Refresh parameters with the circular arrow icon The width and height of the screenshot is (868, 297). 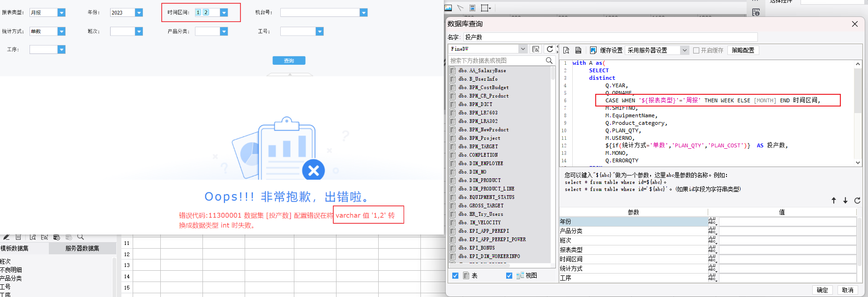pos(857,200)
